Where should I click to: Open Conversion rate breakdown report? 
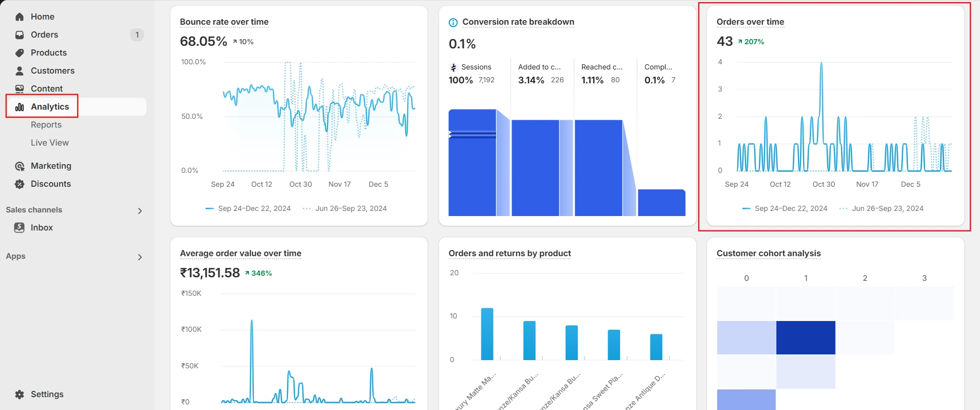coord(518,22)
